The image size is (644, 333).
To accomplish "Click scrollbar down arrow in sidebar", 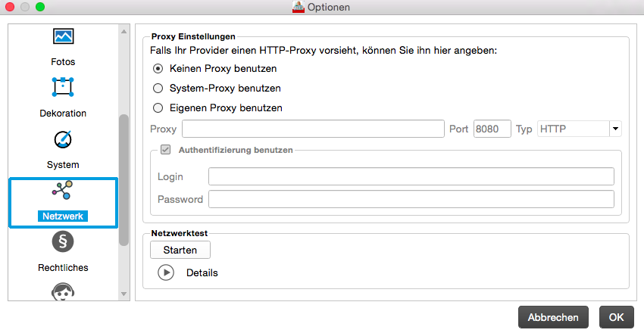I will (124, 294).
